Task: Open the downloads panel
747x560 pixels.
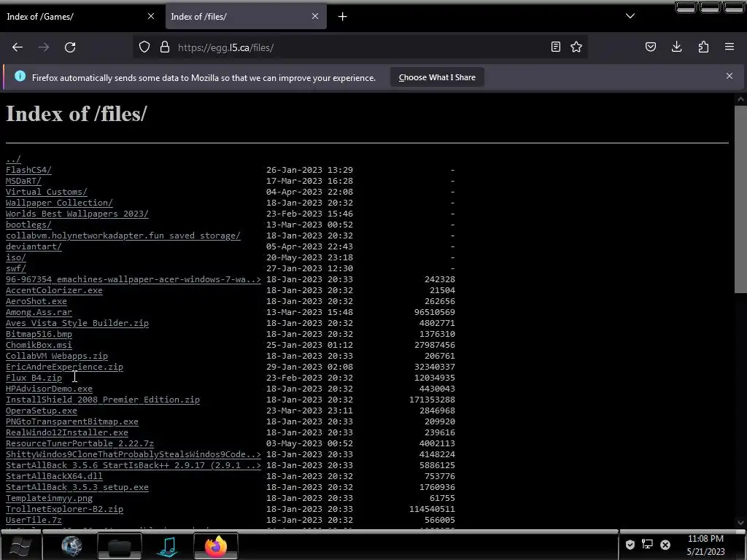Action: pyautogui.click(x=677, y=47)
